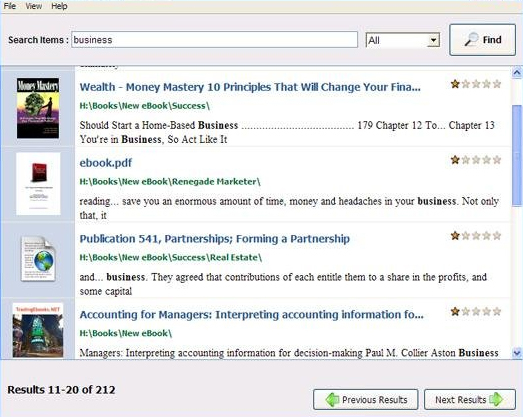Click the ebook.pdf red book thumbnail
The width and height of the screenshot is (523, 417).
38,184
